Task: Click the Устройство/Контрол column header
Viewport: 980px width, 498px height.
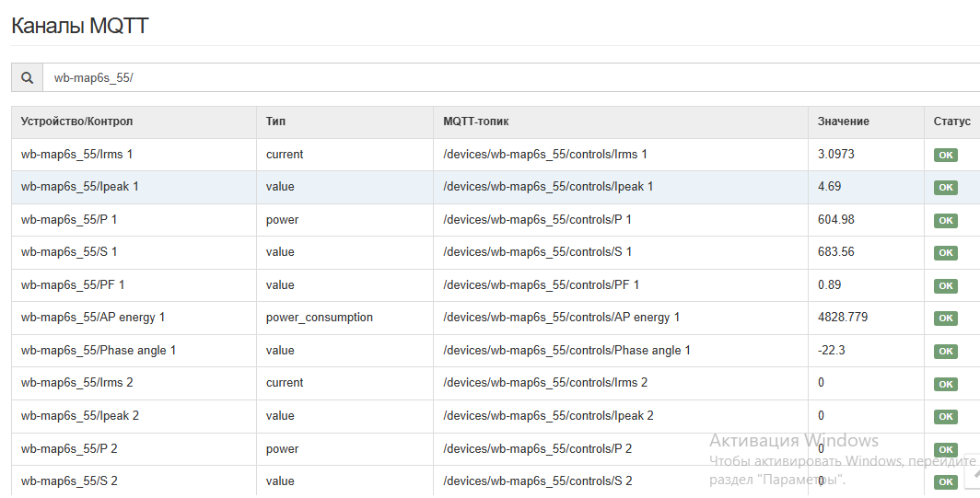Action: click(76, 122)
